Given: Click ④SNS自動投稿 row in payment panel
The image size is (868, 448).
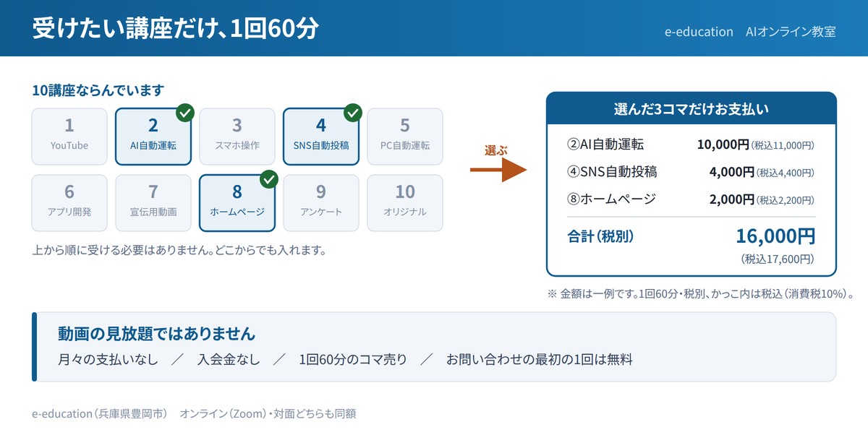Looking at the screenshot, I should 692,172.
